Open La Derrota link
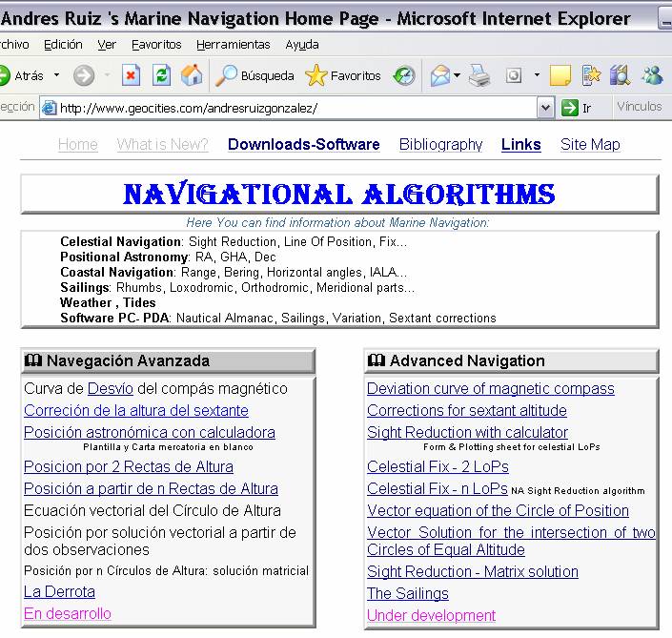This screenshot has height=638, width=672. [59, 592]
